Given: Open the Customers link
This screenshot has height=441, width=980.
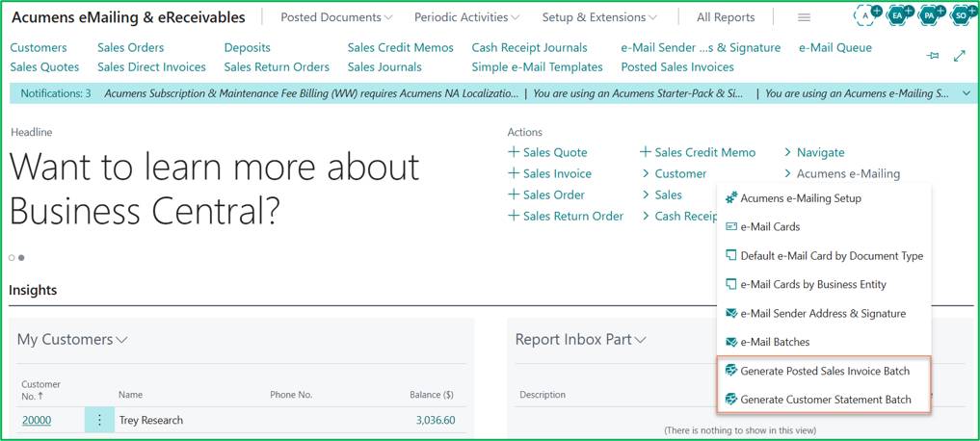Looking at the screenshot, I should click(x=39, y=47).
